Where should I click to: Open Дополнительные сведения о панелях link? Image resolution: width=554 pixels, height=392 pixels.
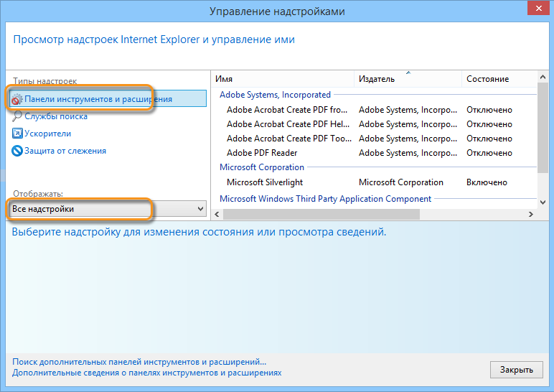pos(147,373)
